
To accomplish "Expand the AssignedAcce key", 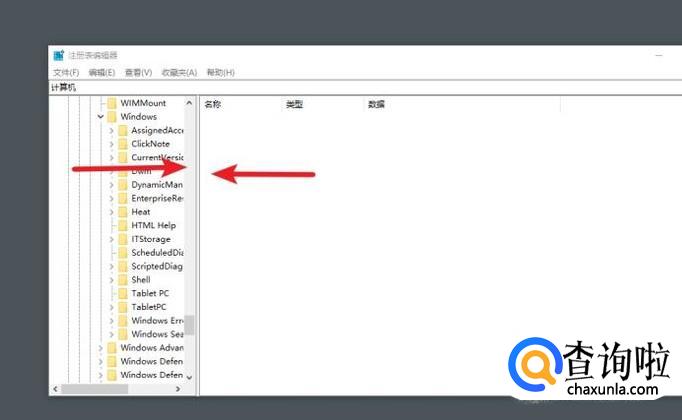I will click(x=111, y=130).
